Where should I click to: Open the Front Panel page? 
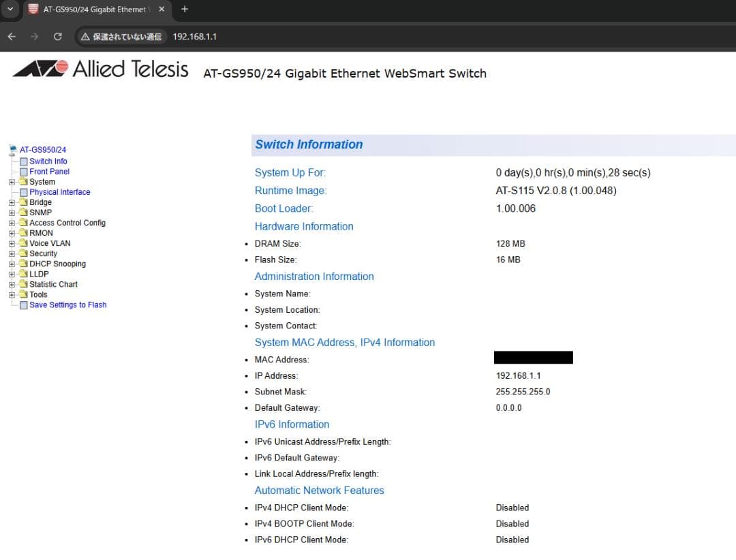[x=49, y=172]
